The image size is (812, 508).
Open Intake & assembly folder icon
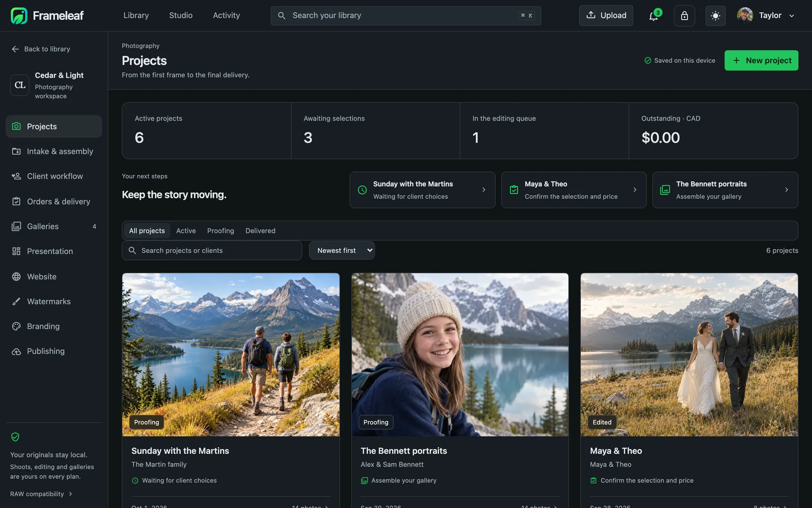[16, 151]
